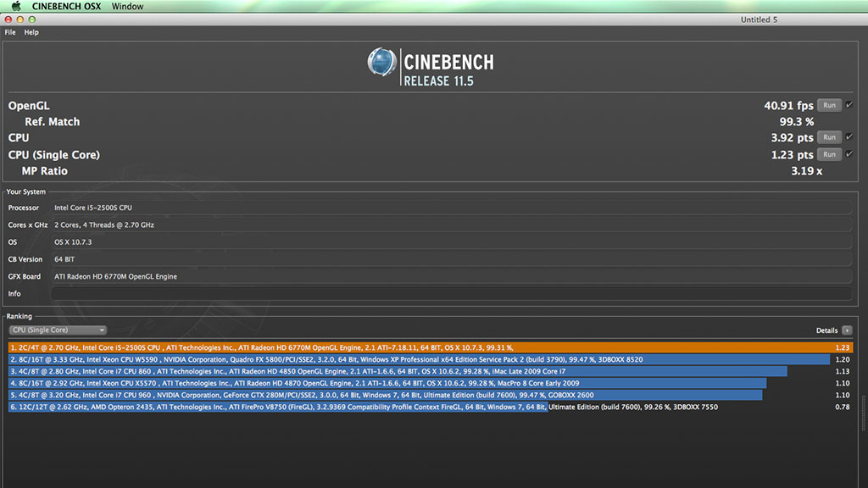Open the Apple menu icon
Viewport: 868px width, 488px height.
pyautogui.click(x=16, y=6)
